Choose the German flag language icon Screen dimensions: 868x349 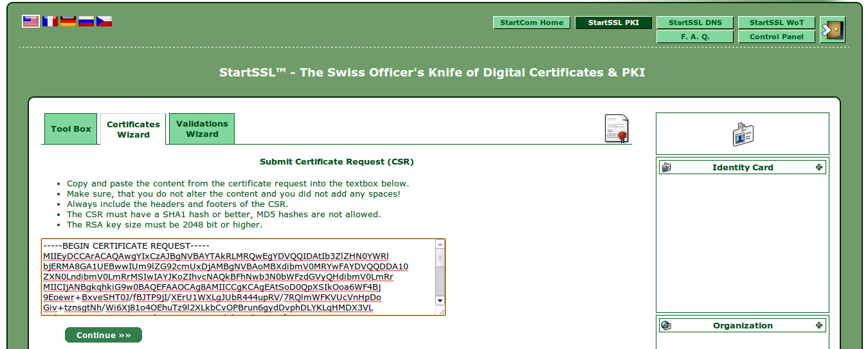click(x=68, y=21)
